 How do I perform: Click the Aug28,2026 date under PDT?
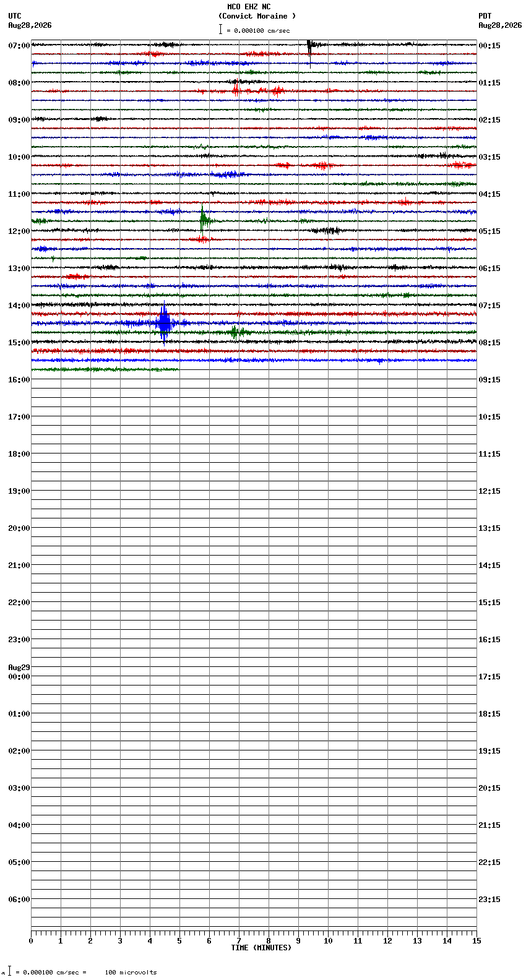(x=500, y=25)
